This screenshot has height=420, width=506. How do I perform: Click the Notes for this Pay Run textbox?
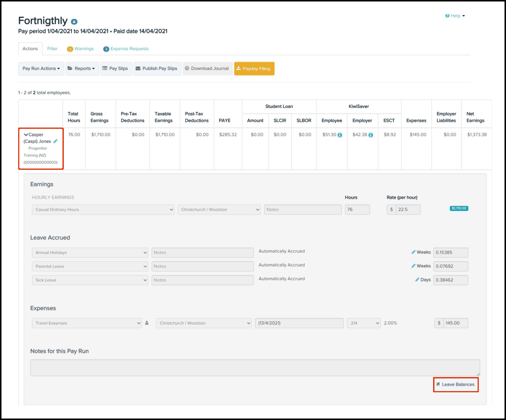click(255, 367)
